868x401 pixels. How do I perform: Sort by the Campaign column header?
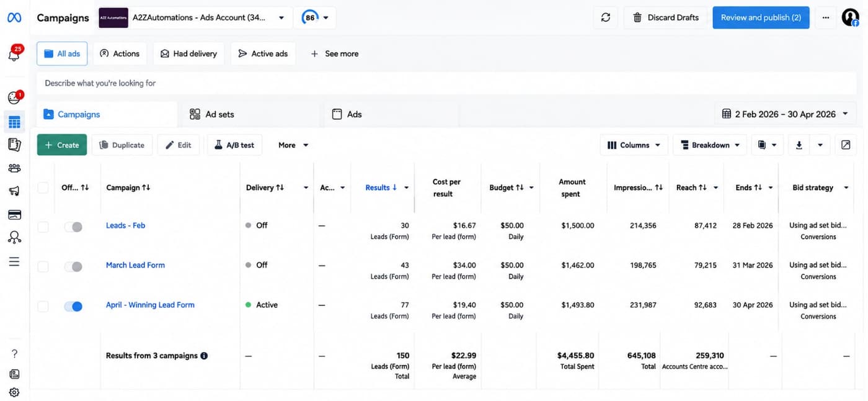point(128,187)
